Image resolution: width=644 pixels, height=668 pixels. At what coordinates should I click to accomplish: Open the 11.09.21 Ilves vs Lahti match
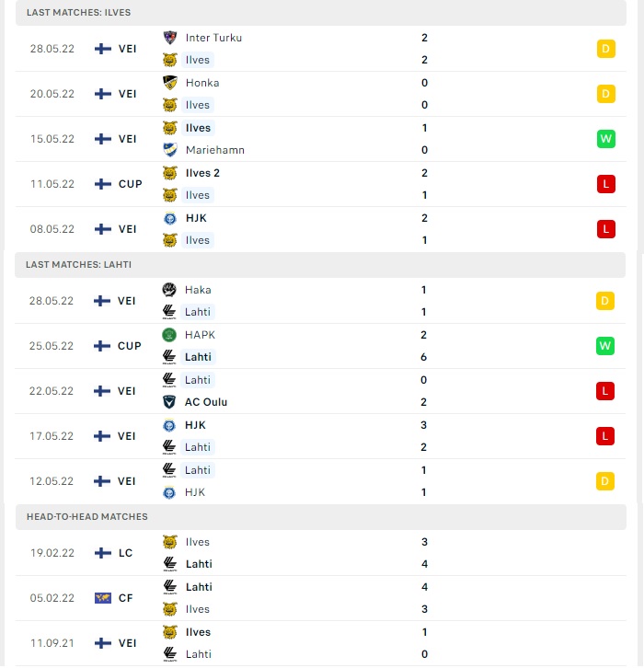321,643
